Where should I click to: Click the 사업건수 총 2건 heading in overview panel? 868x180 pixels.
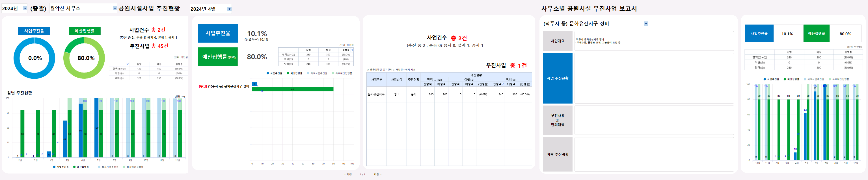[147, 30]
